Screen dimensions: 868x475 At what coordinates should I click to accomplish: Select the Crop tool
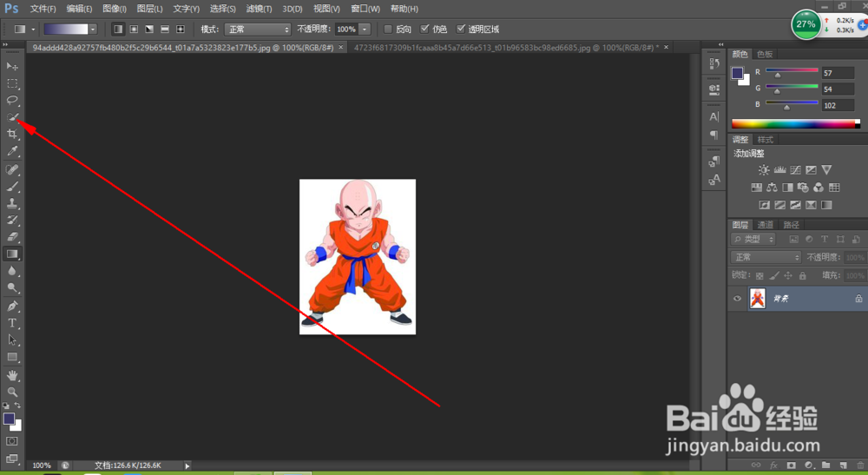tap(12, 134)
